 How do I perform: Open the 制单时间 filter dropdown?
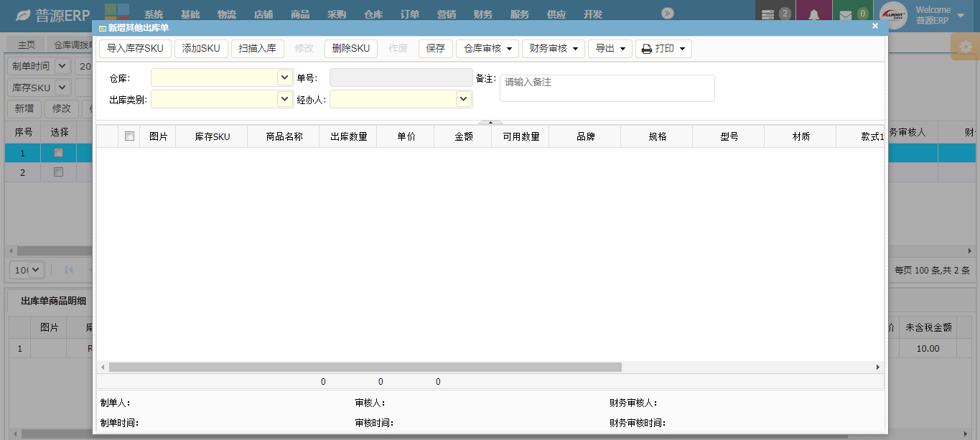(x=62, y=66)
